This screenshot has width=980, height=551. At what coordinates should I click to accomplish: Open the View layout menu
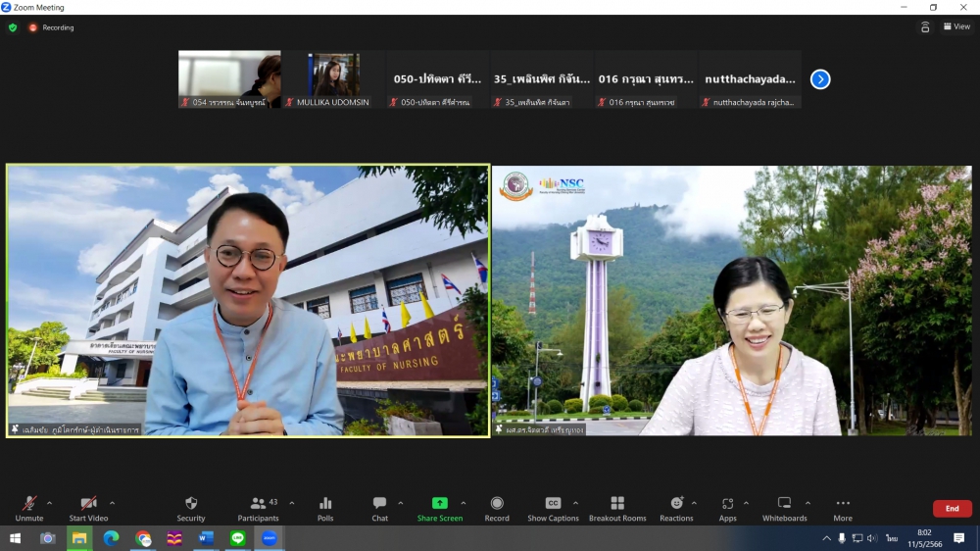tap(955, 26)
